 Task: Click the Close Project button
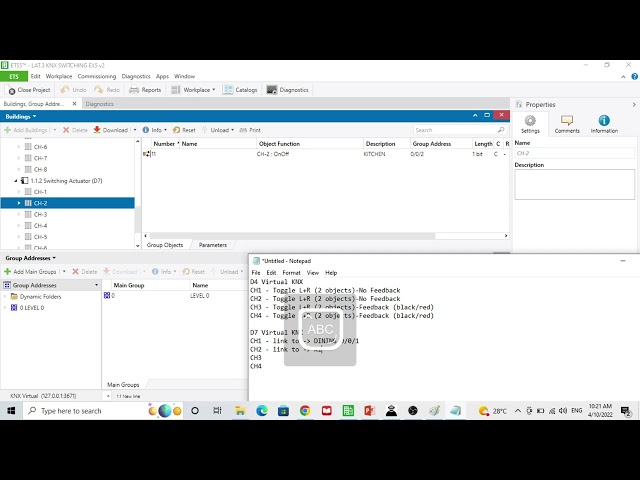pyautogui.click(x=29, y=90)
